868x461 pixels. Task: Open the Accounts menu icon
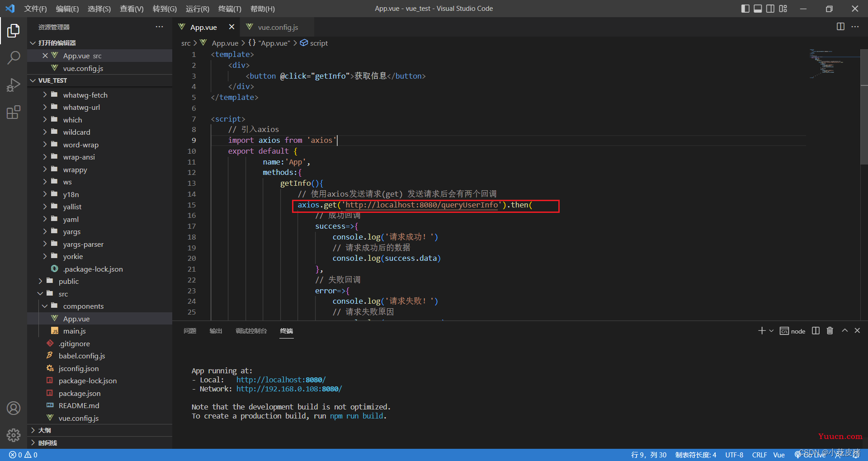tap(14, 408)
